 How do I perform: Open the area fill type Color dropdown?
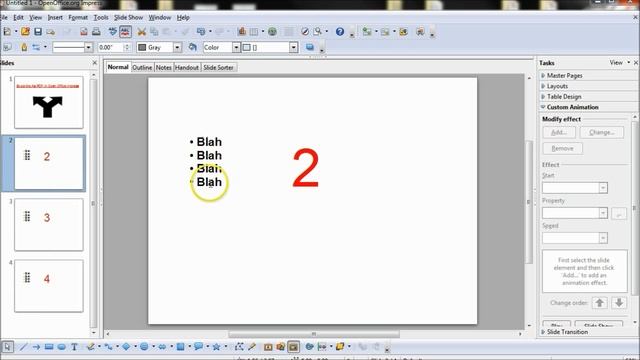(x=236, y=47)
